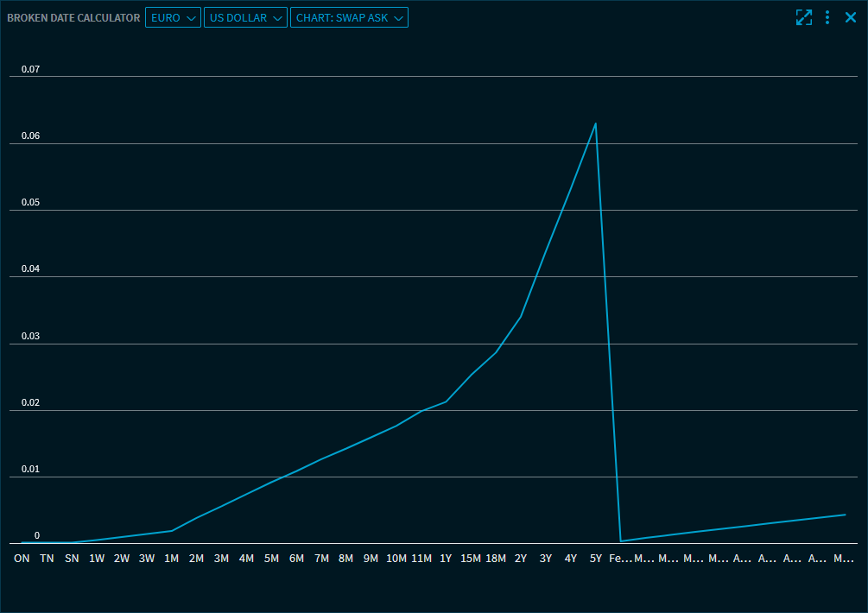
Task: Click the 3W tenor label
Action: (147, 559)
